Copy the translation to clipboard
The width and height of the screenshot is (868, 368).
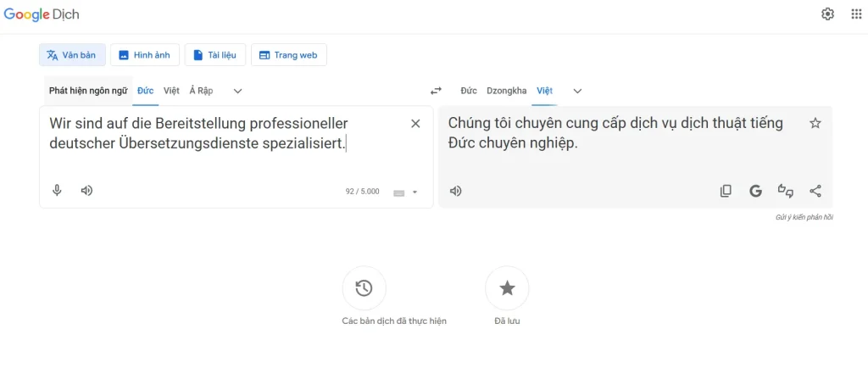(726, 191)
